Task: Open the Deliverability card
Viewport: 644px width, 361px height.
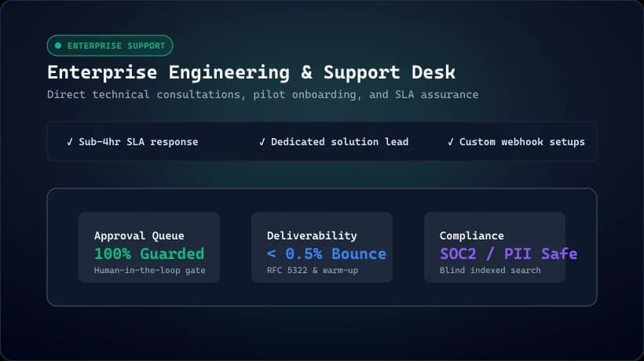Action: pos(321,247)
